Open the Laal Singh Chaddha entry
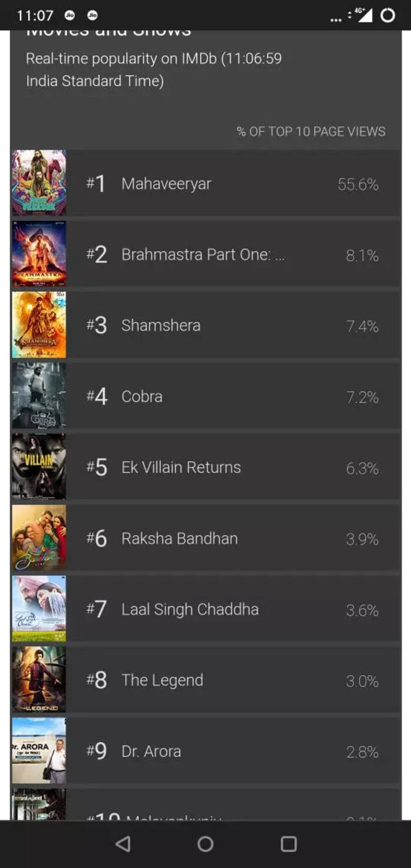Screen dimensions: 411x868 206,609
